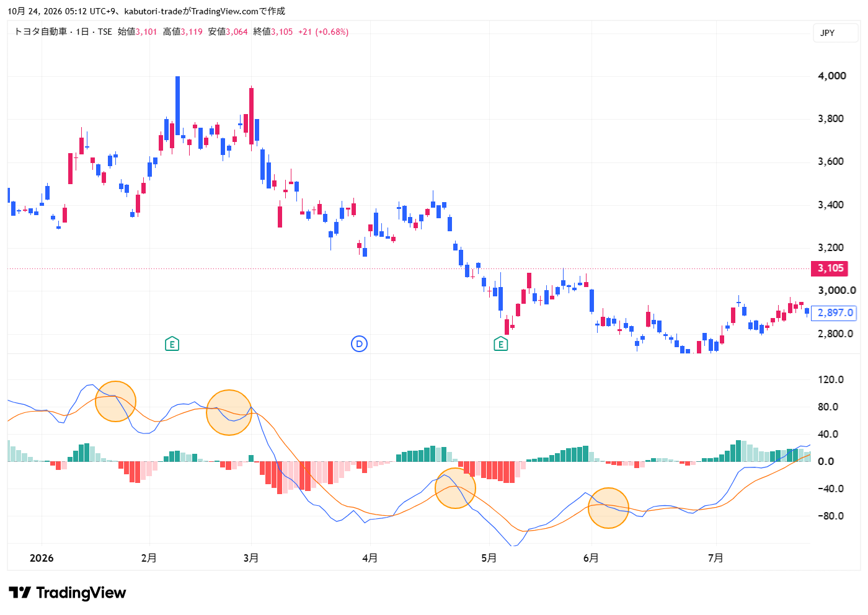
Task: Click the red 3,105 last price label
Action: click(x=830, y=268)
